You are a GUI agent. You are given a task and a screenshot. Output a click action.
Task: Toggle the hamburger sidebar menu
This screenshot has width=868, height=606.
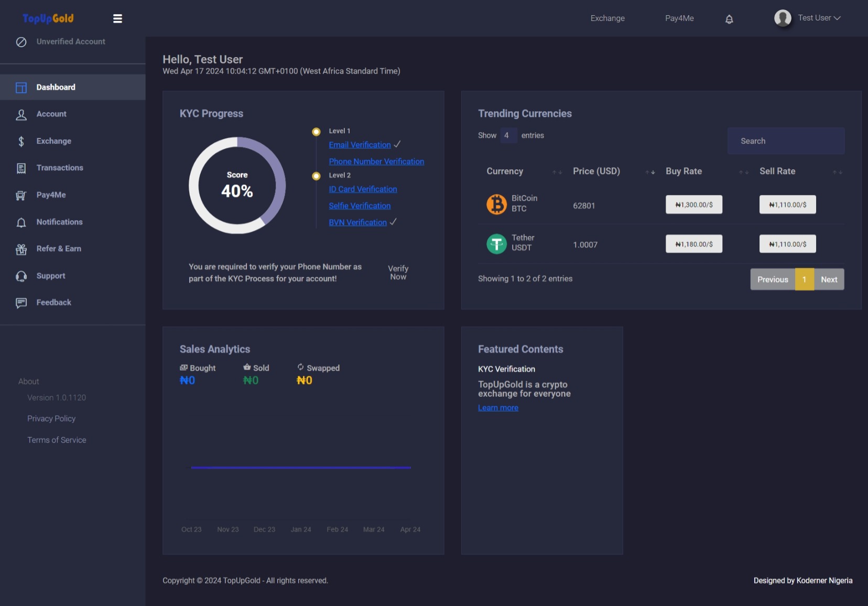click(x=117, y=18)
